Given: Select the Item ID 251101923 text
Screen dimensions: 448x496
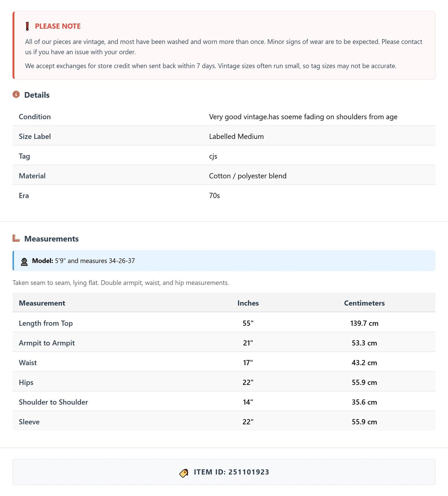Looking at the screenshot, I should 231,472.
